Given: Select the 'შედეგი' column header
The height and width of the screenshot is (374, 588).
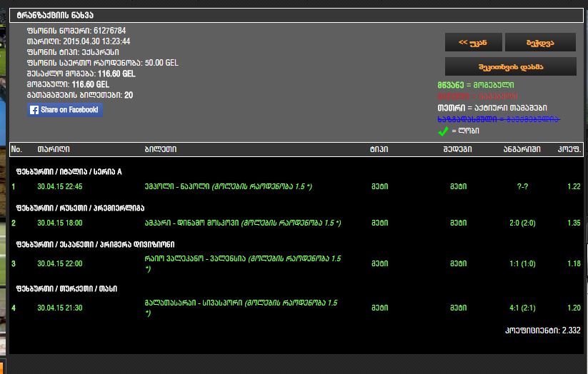Looking at the screenshot, I should [457, 149].
